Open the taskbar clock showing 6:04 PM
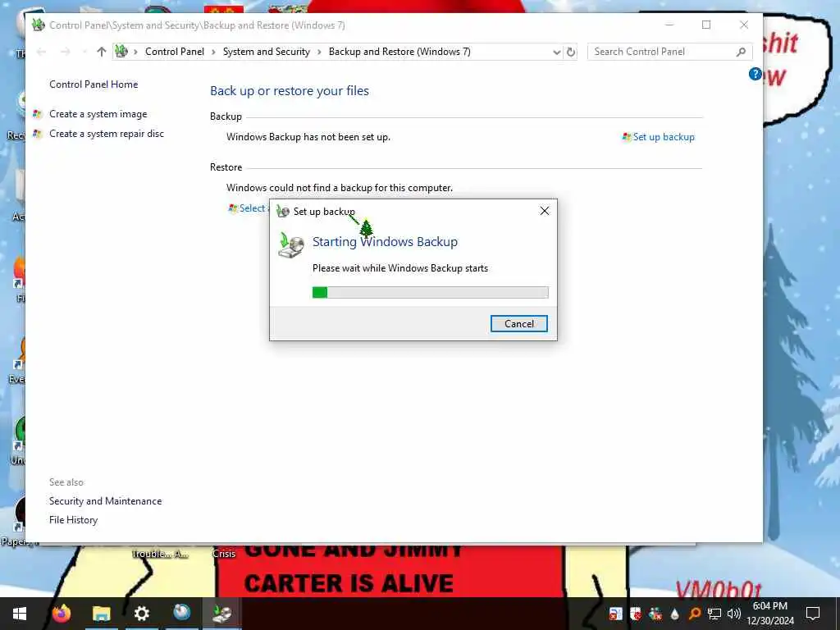The width and height of the screenshot is (840, 630). [x=770, y=614]
